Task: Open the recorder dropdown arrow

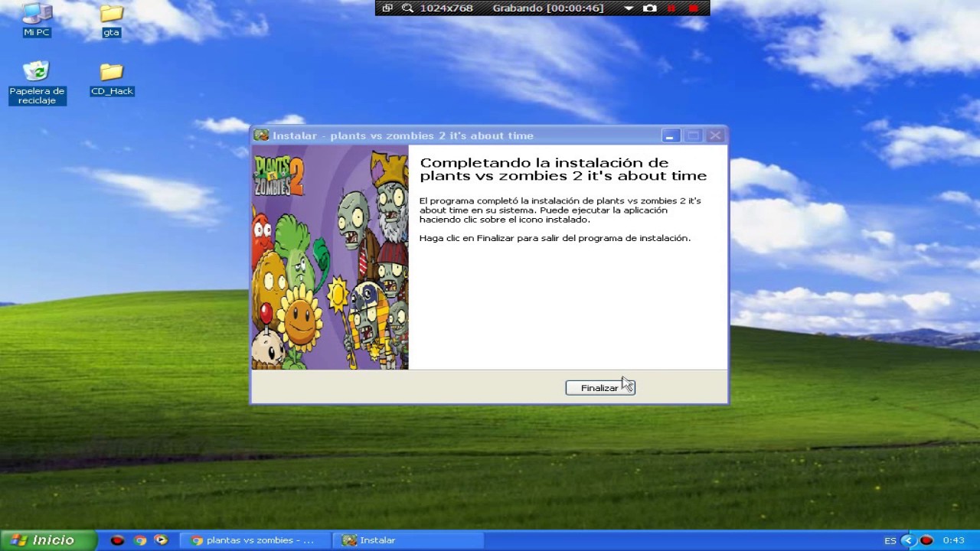Action: coord(629,8)
